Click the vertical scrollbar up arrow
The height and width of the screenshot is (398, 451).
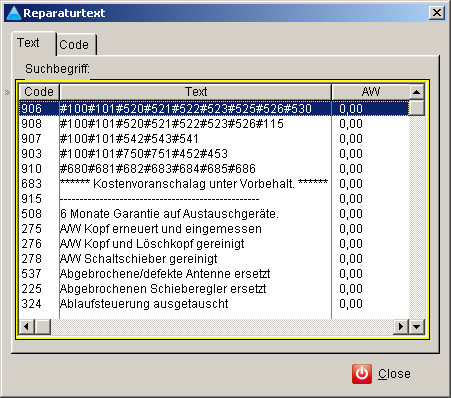[417, 92]
